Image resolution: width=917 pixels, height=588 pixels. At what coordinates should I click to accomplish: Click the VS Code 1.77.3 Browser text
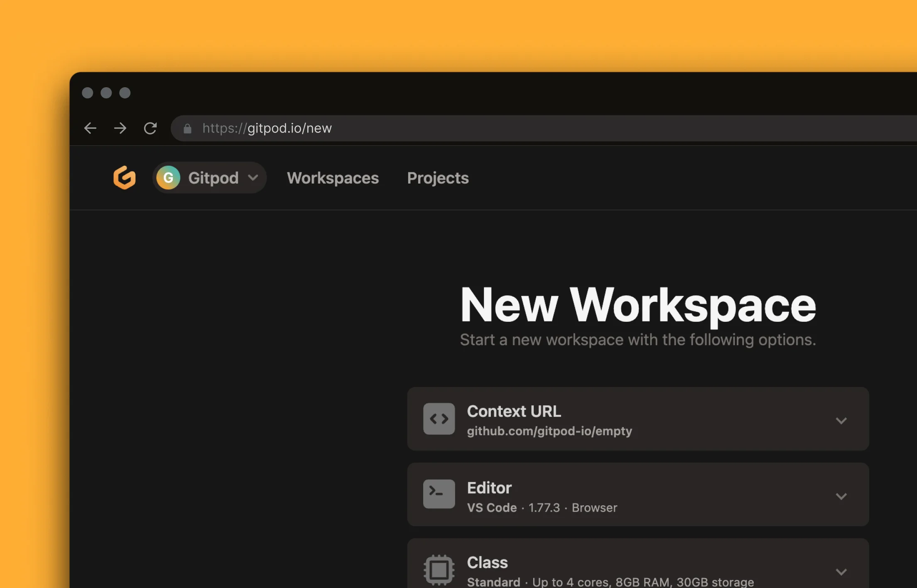[542, 507]
